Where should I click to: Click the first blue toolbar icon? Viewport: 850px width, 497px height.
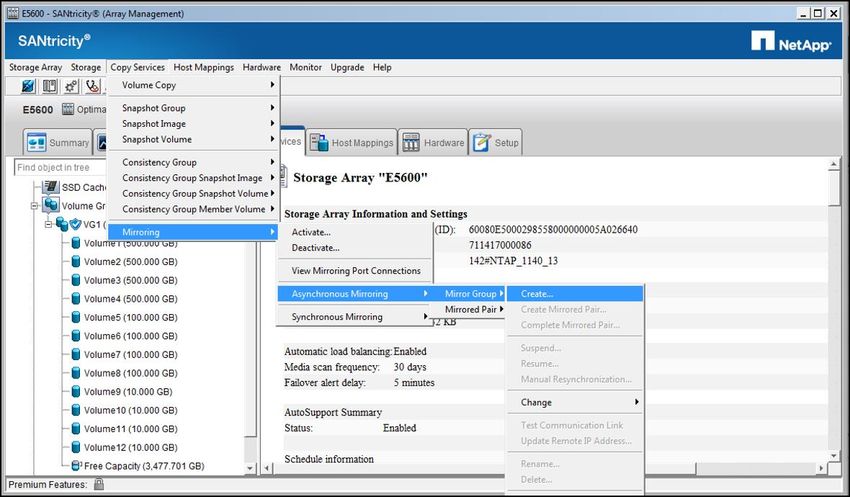[x=28, y=86]
